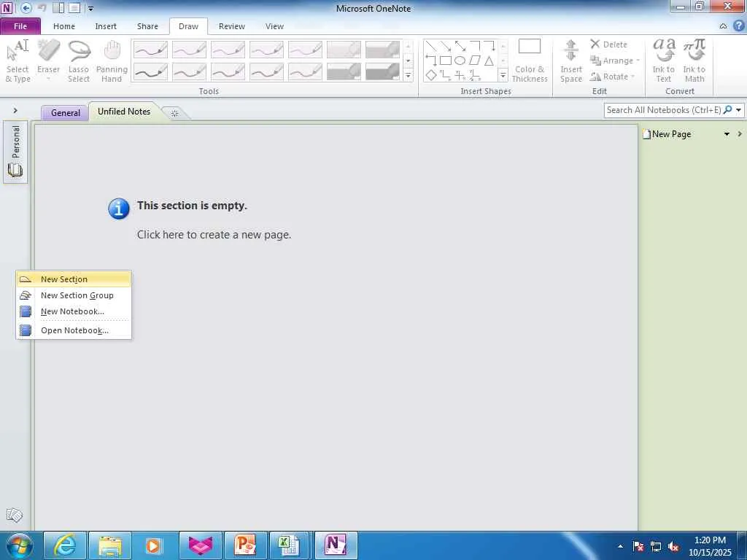Create a new section with the star tab
This screenshot has height=560, width=747.
175,113
